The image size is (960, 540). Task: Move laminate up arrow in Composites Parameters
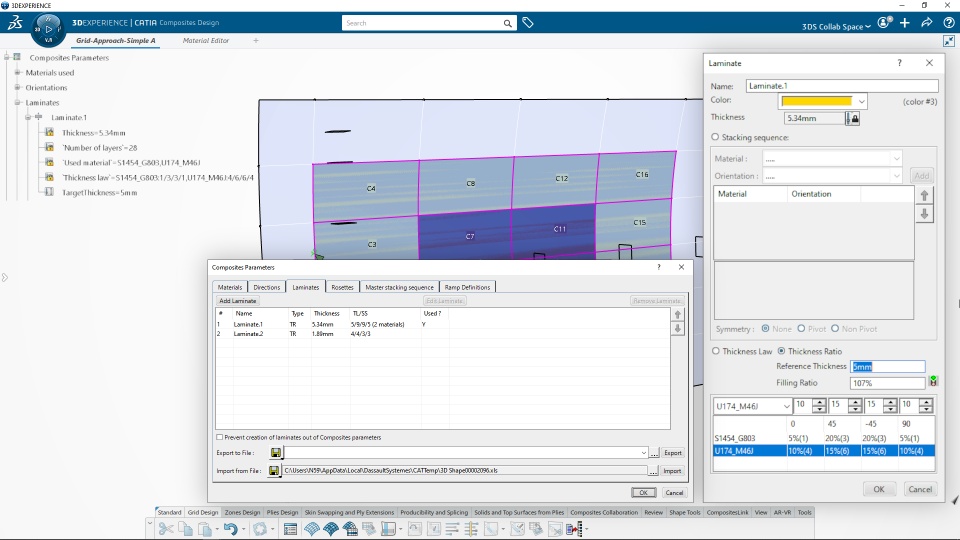[x=678, y=315]
